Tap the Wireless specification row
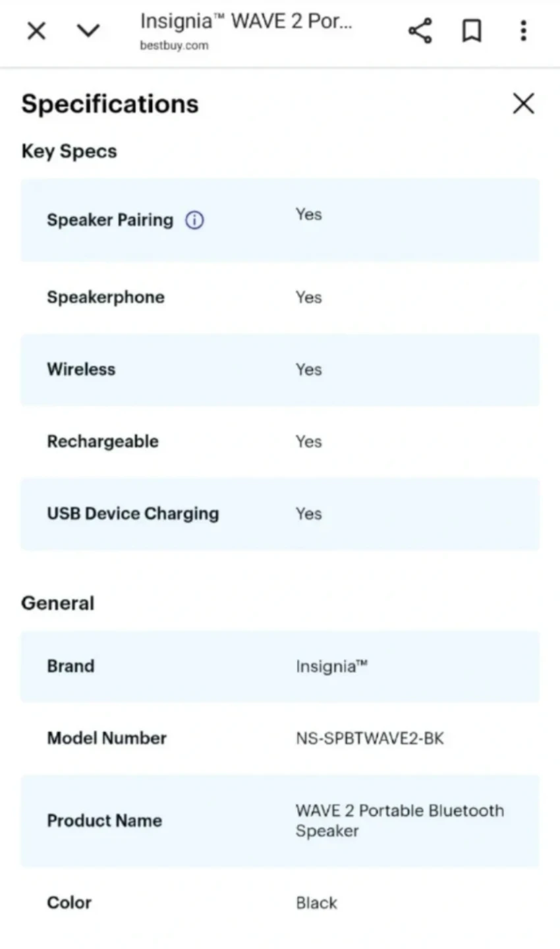Viewport: 560px width, 949px height. pyautogui.click(x=280, y=369)
